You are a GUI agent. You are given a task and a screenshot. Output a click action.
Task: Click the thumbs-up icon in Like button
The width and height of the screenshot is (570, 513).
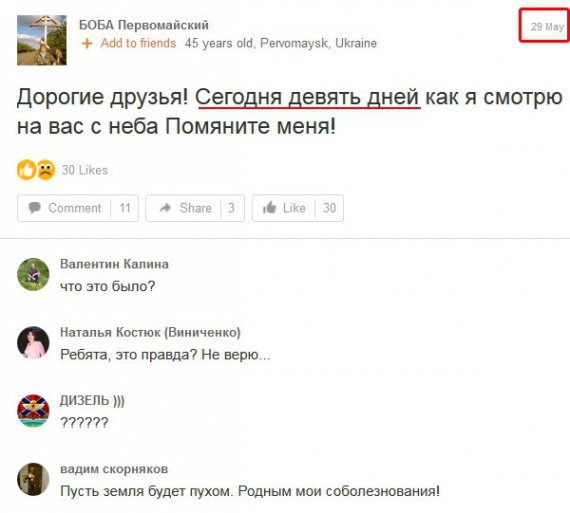(270, 208)
